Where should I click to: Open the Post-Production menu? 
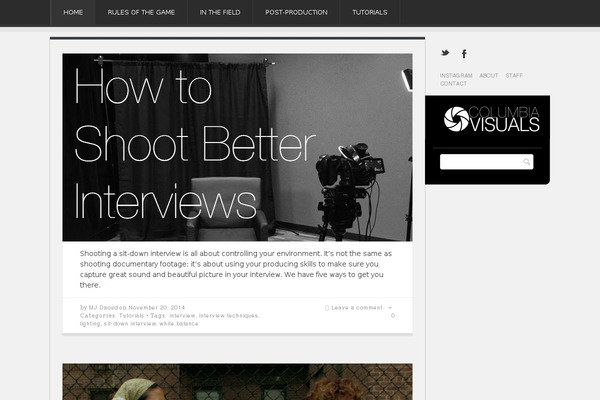point(296,12)
